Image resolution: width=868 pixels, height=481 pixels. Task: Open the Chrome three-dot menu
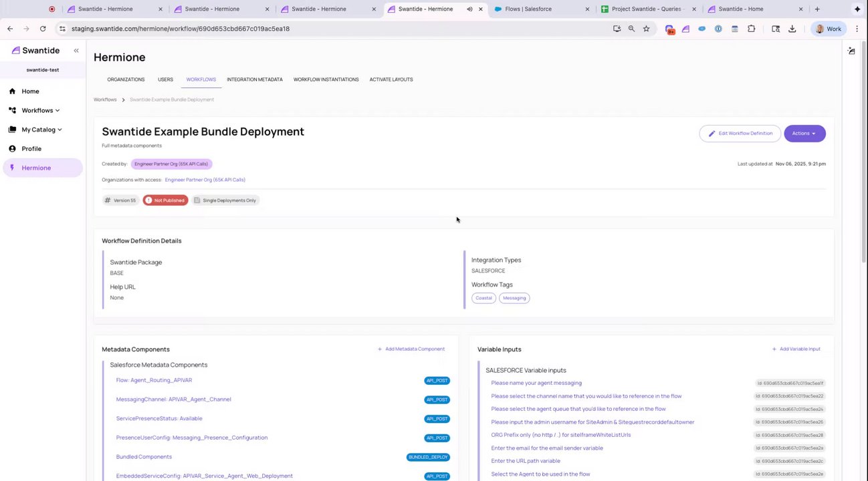click(857, 29)
